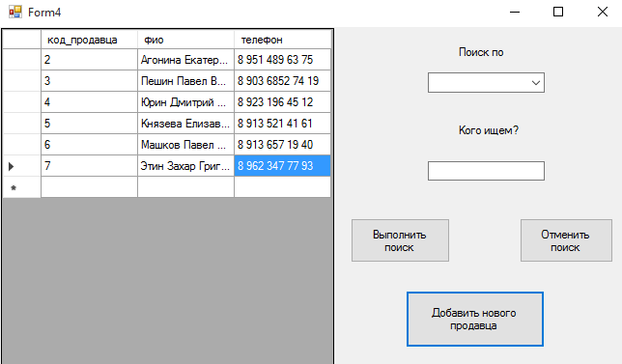622x364 pixels.
Task: Select highlighted phone cell '8 962 347 77 93'
Action: (282, 166)
